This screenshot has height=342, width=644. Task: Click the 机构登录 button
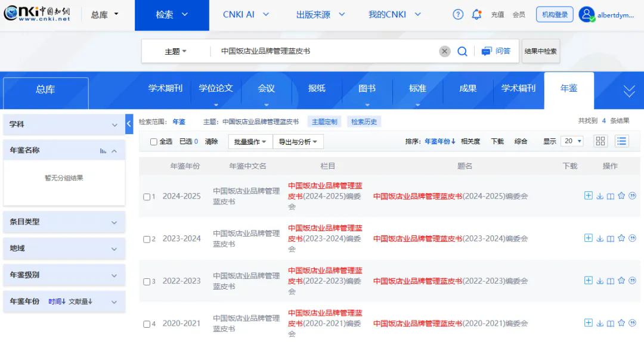555,15
